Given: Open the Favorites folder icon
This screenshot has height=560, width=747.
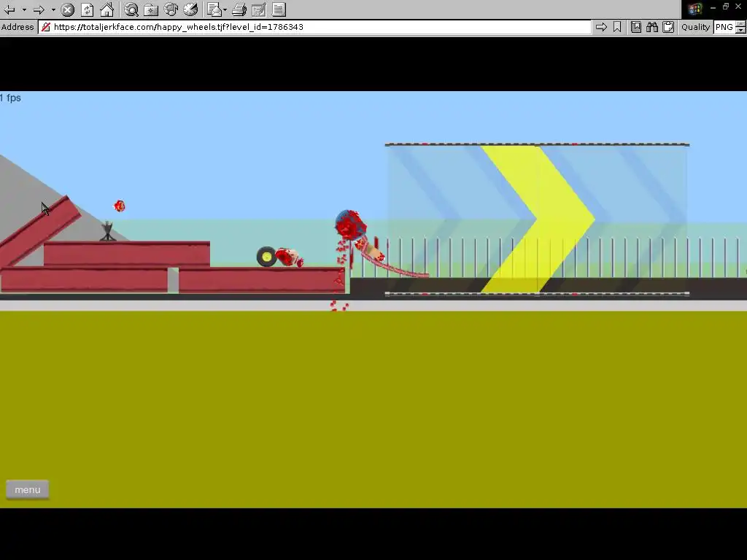Looking at the screenshot, I should 151,9.
